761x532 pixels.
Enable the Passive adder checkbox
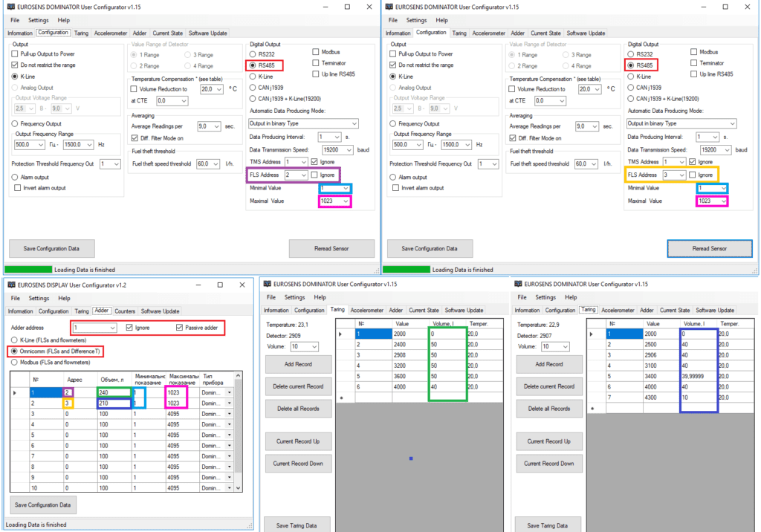(180, 328)
